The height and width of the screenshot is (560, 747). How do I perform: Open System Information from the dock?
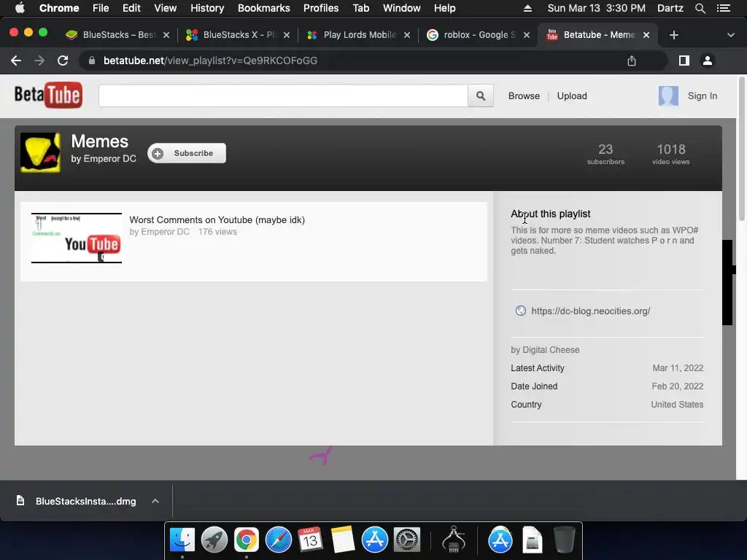pos(454,539)
